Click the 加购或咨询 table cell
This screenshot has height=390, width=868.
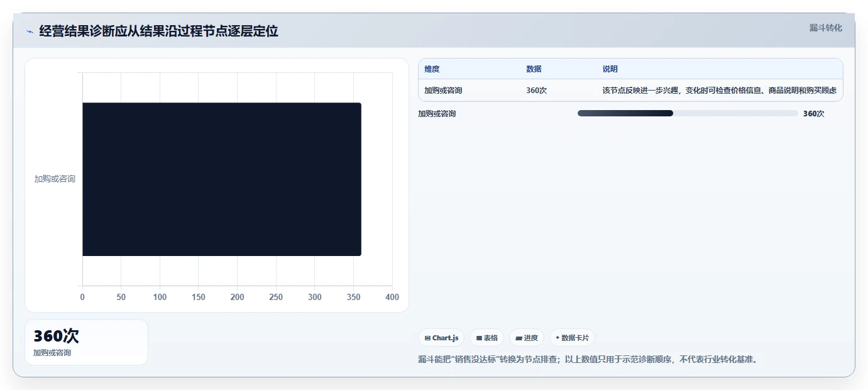443,91
